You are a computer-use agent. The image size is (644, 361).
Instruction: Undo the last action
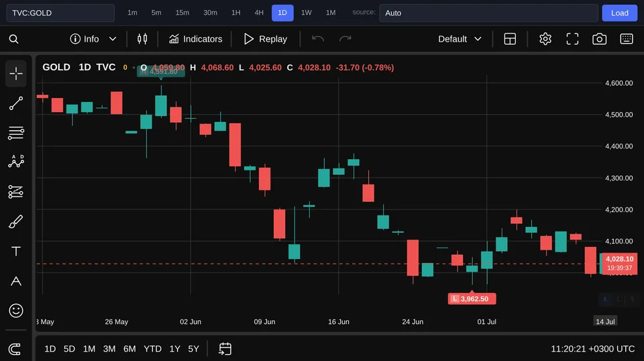pos(318,39)
